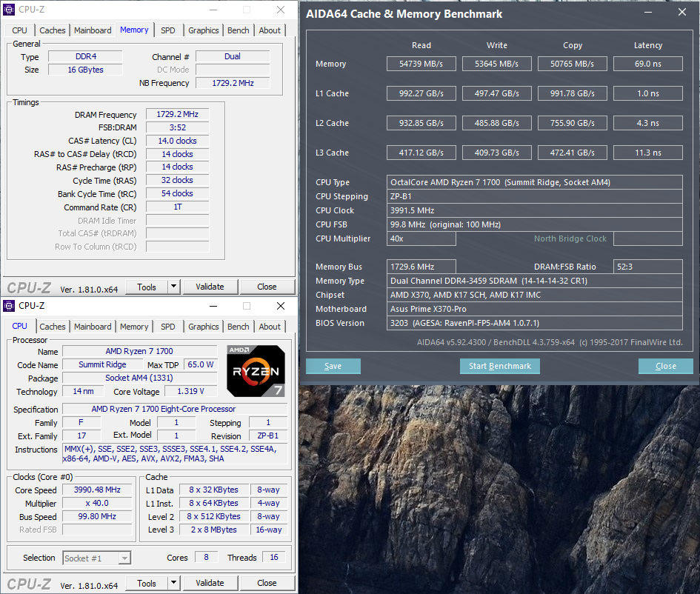Click the L2 Cache Write value 485.88 GB/s
This screenshot has height=594, width=700.
(496, 123)
